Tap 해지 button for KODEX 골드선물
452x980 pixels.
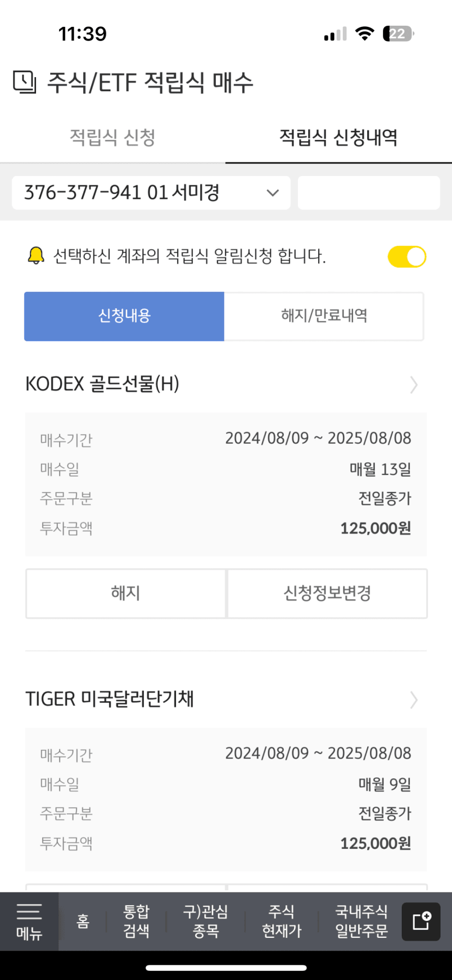pyautogui.click(x=126, y=594)
